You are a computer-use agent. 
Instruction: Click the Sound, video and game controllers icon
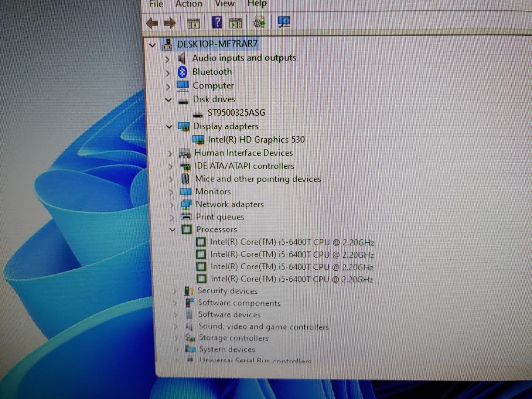(190, 326)
